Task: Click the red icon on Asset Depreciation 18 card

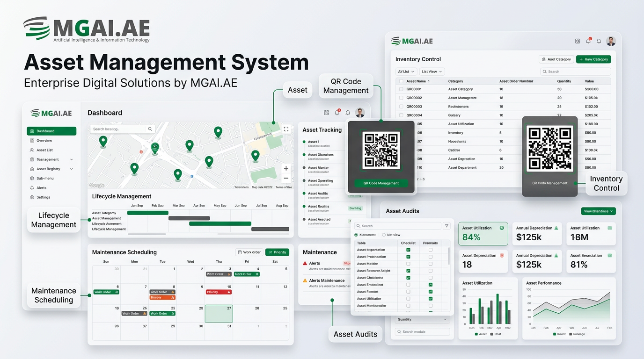Action: [x=502, y=255]
